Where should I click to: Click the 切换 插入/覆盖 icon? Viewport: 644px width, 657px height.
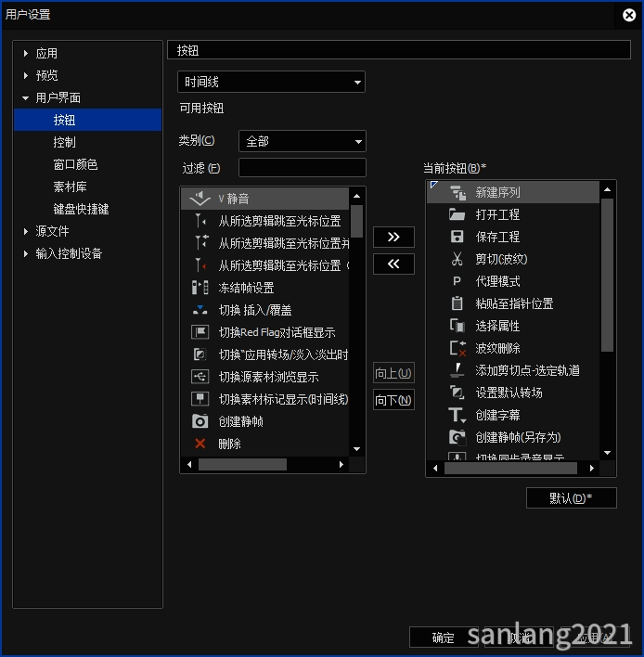tap(200, 310)
